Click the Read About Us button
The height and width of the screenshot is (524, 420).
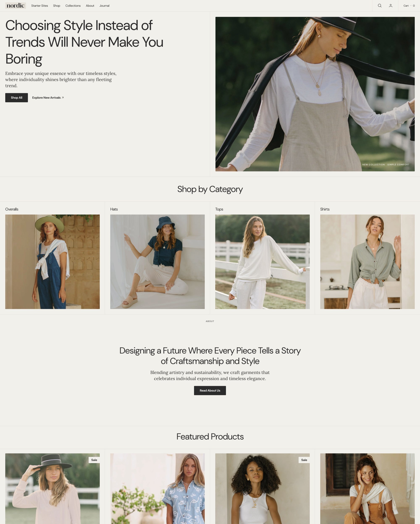(x=210, y=390)
